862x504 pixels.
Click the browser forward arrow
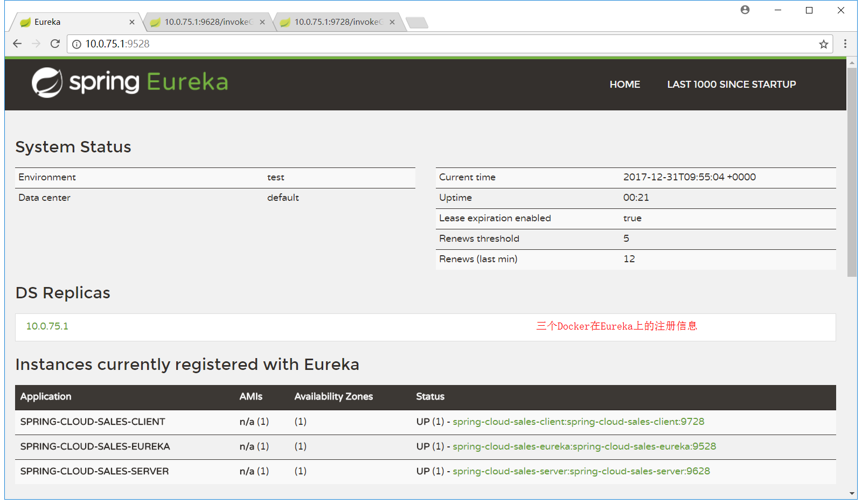pos(36,44)
